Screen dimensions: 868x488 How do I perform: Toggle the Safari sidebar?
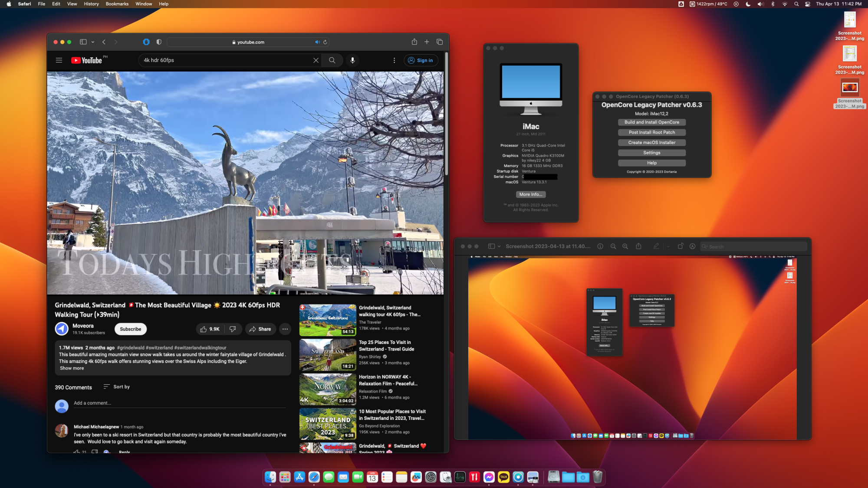point(83,42)
